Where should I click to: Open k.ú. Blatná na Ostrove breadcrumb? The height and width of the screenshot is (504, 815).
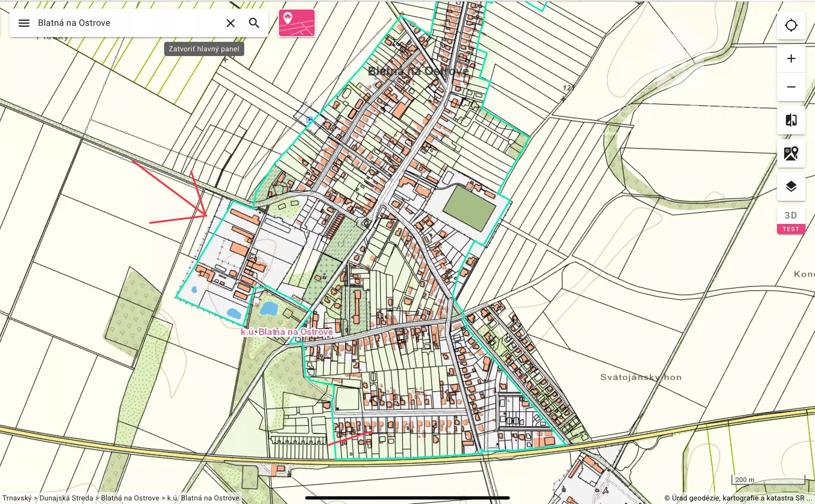(203, 498)
